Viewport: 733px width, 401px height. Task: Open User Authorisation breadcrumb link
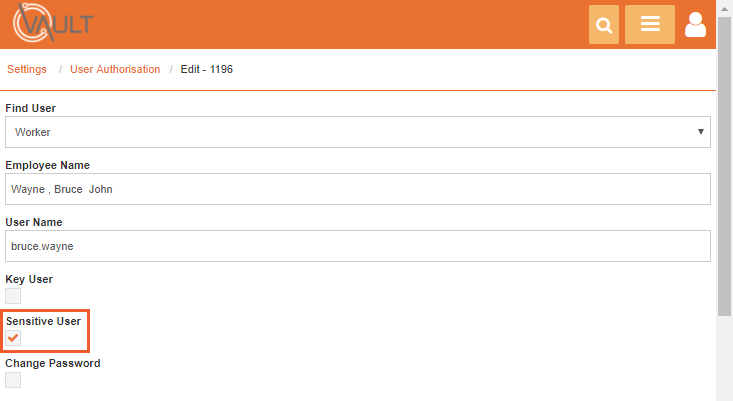pyautogui.click(x=115, y=69)
